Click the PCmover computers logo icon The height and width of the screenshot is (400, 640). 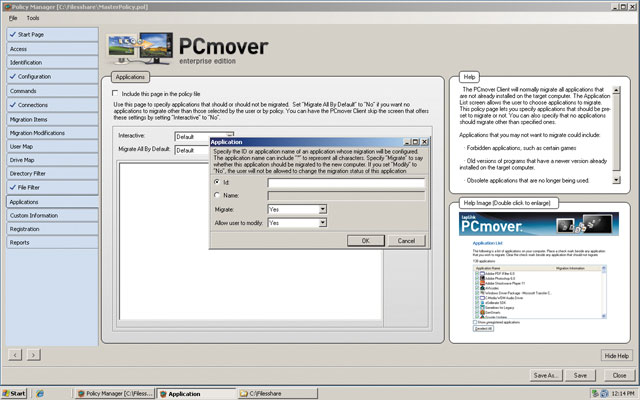[x=140, y=49]
